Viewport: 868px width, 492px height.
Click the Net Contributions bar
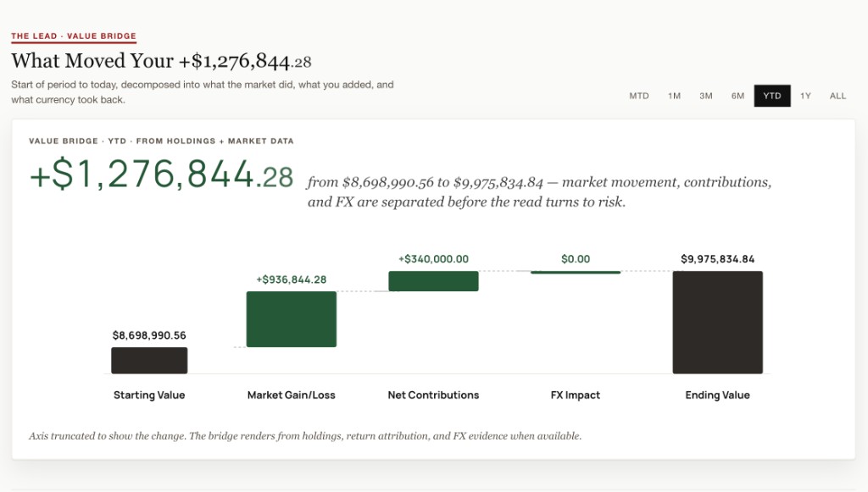(x=433, y=281)
